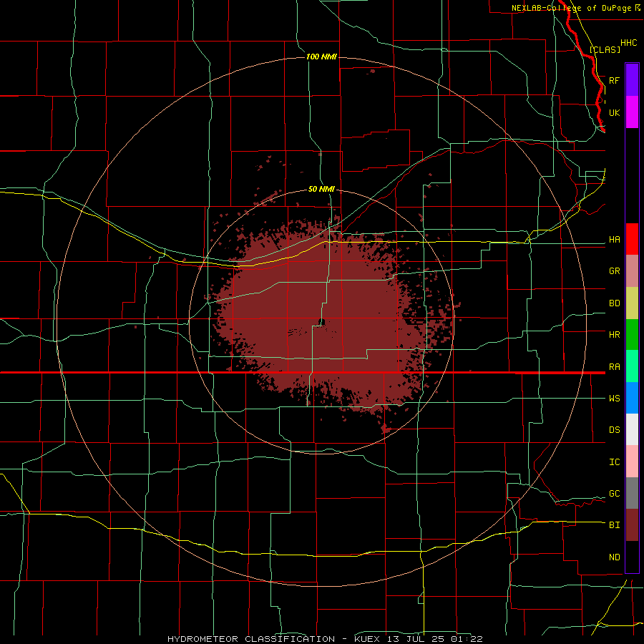
Task: Click the WS blue legend swatch
Action: point(632,398)
